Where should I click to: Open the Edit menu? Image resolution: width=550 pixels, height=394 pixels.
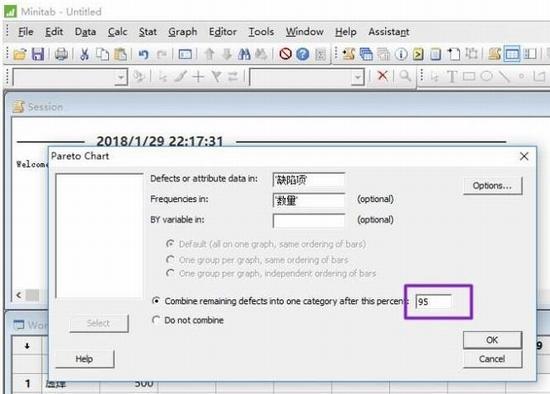point(54,32)
